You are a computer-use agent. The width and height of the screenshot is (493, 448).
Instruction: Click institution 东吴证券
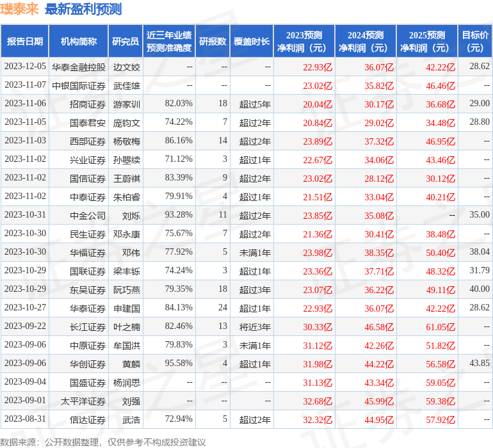(x=88, y=289)
